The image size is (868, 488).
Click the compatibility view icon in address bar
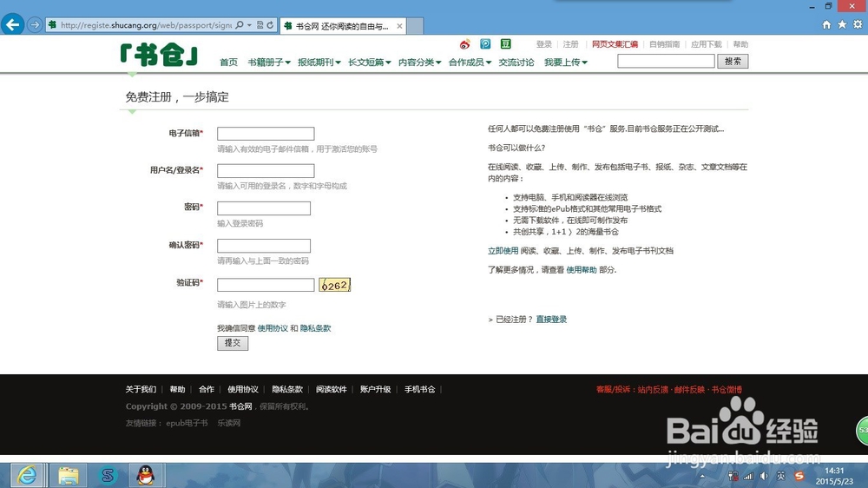coord(260,25)
